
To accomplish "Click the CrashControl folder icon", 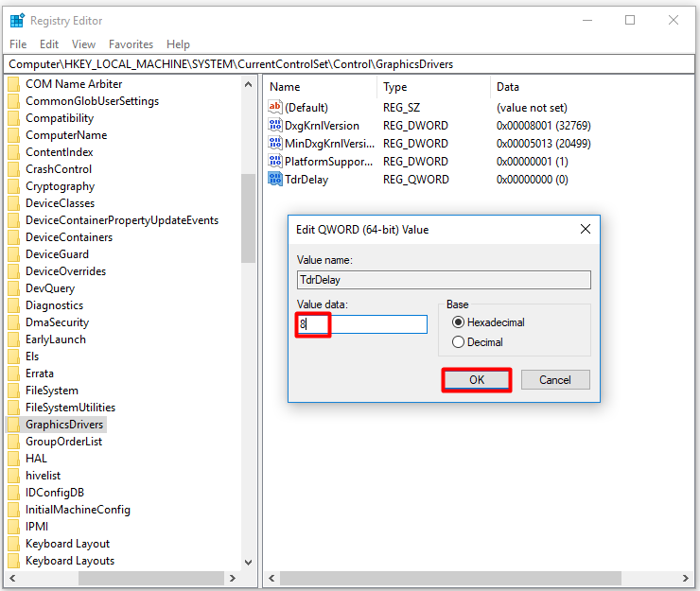I will [x=14, y=169].
